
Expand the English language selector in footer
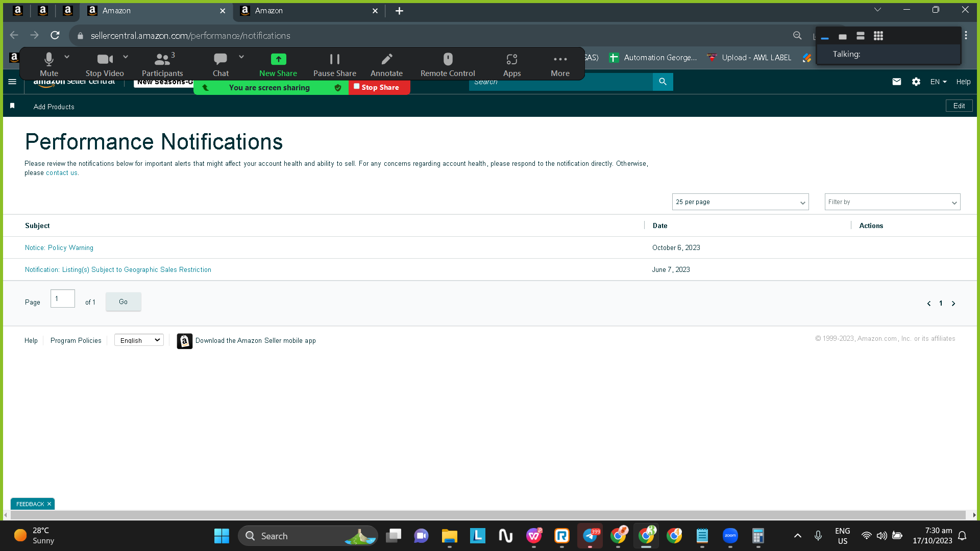tap(139, 340)
